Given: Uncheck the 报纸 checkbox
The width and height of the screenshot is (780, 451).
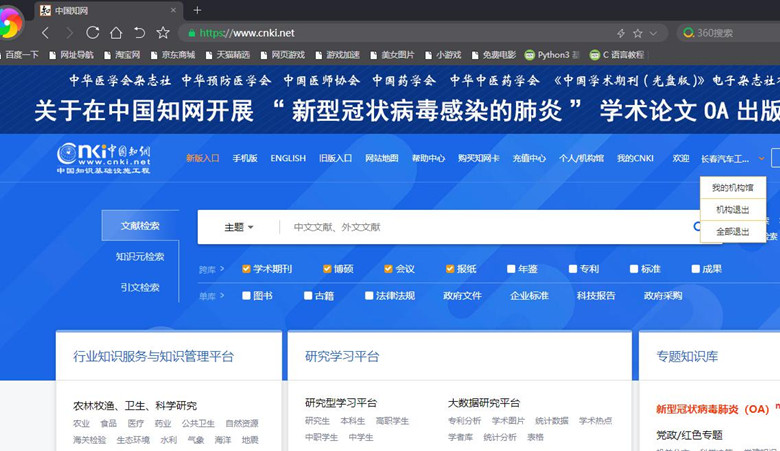Looking at the screenshot, I should [450, 269].
